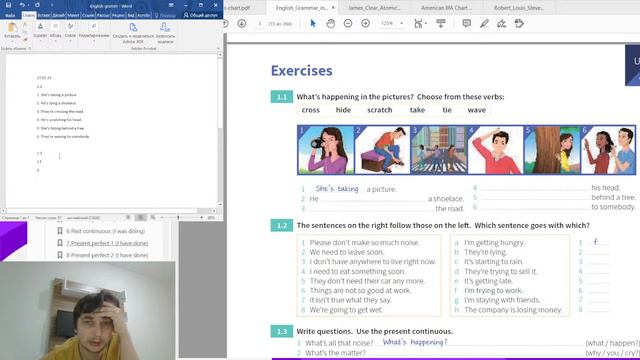Click language indicator in Word status bar
This screenshot has height=360, width=640.
click(x=83, y=218)
